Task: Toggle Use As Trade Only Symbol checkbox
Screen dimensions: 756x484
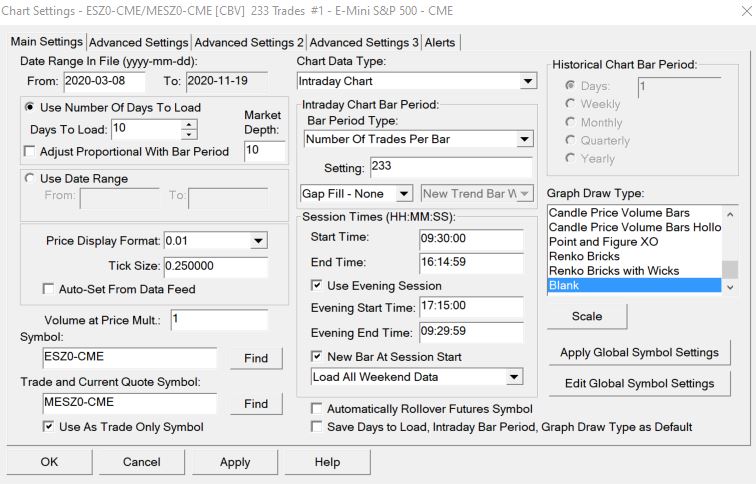Action: point(49,427)
